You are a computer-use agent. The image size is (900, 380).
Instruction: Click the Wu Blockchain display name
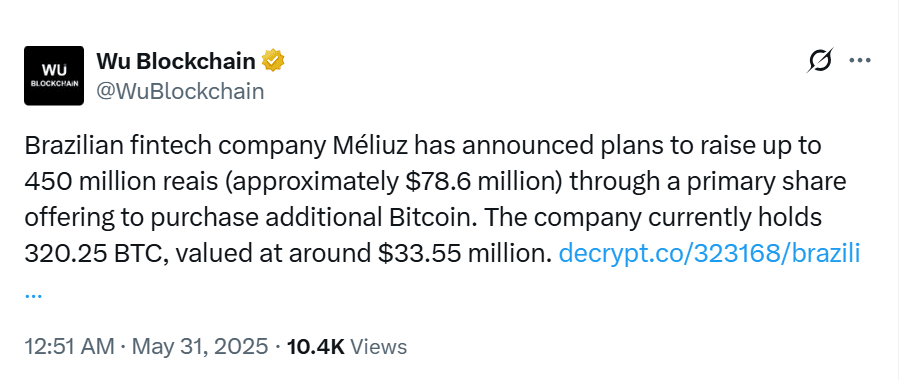tap(176, 60)
